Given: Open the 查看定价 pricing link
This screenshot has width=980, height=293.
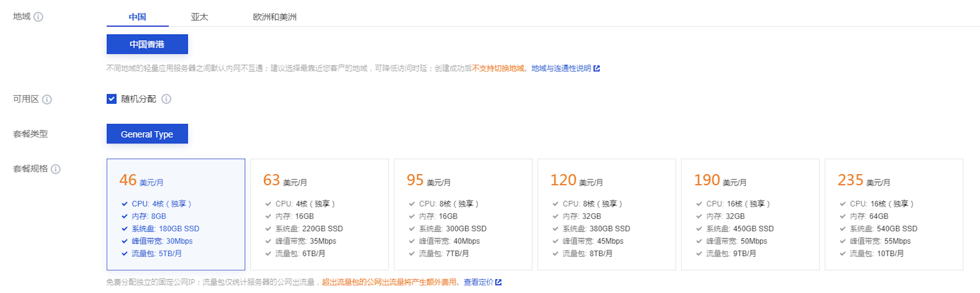Looking at the screenshot, I should [478, 282].
